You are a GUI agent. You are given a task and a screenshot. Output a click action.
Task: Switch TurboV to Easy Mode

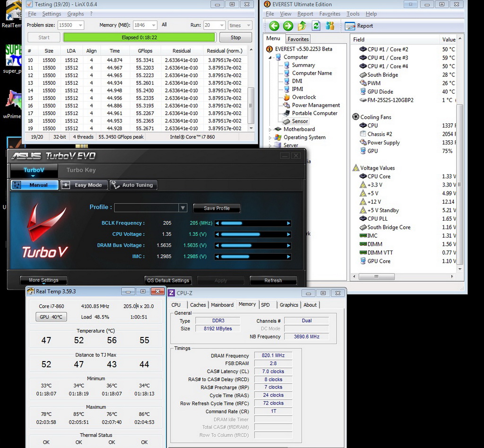84,185
